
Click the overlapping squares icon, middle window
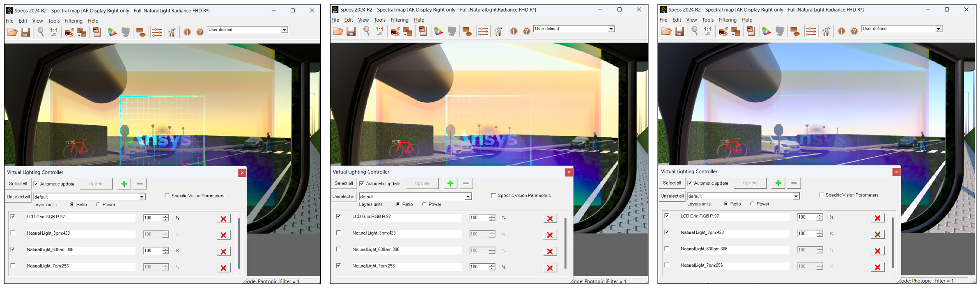click(408, 32)
